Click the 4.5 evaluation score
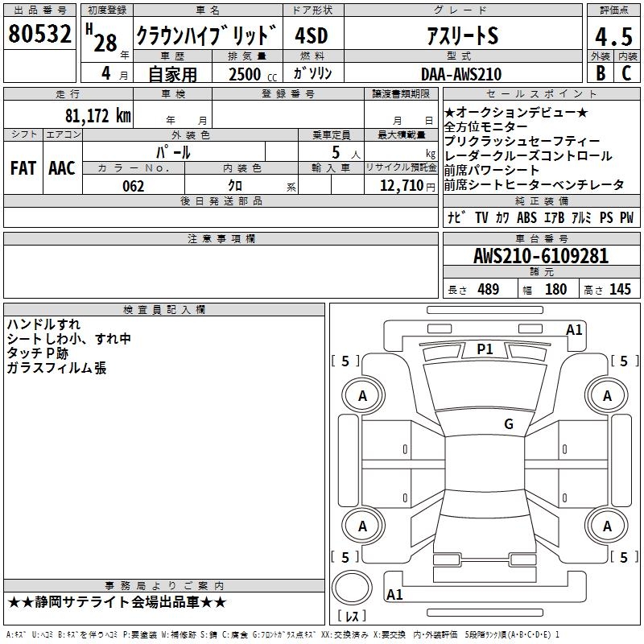644x644 pixels. [613, 36]
